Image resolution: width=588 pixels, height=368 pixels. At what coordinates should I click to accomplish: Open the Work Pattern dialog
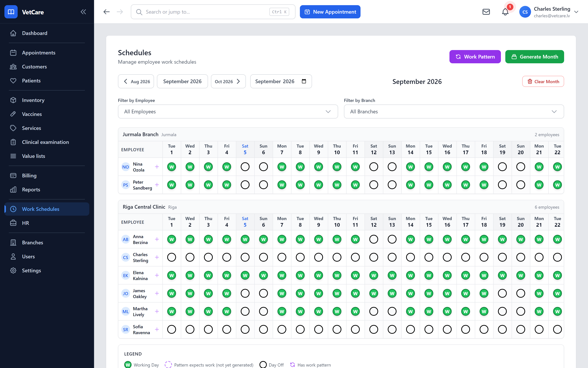point(475,57)
